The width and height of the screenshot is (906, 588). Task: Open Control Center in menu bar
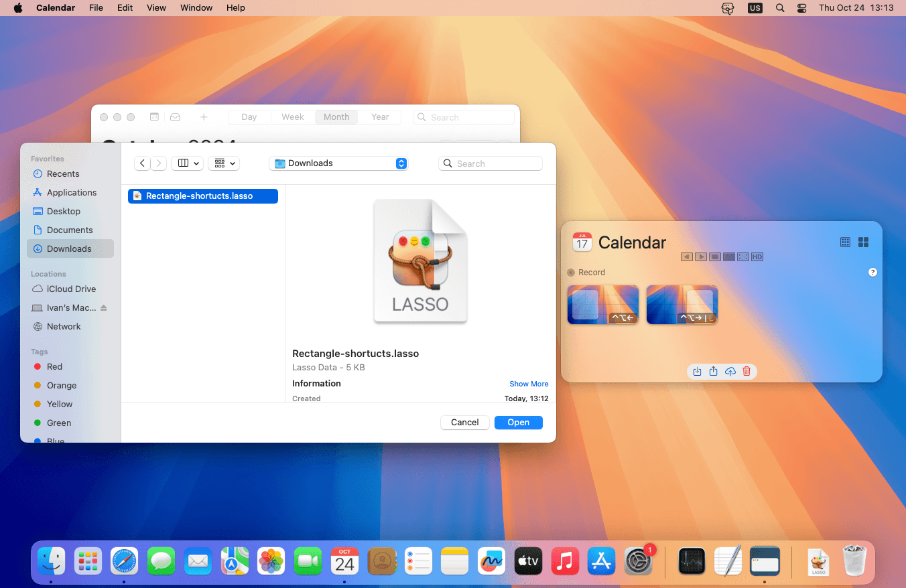pos(802,8)
